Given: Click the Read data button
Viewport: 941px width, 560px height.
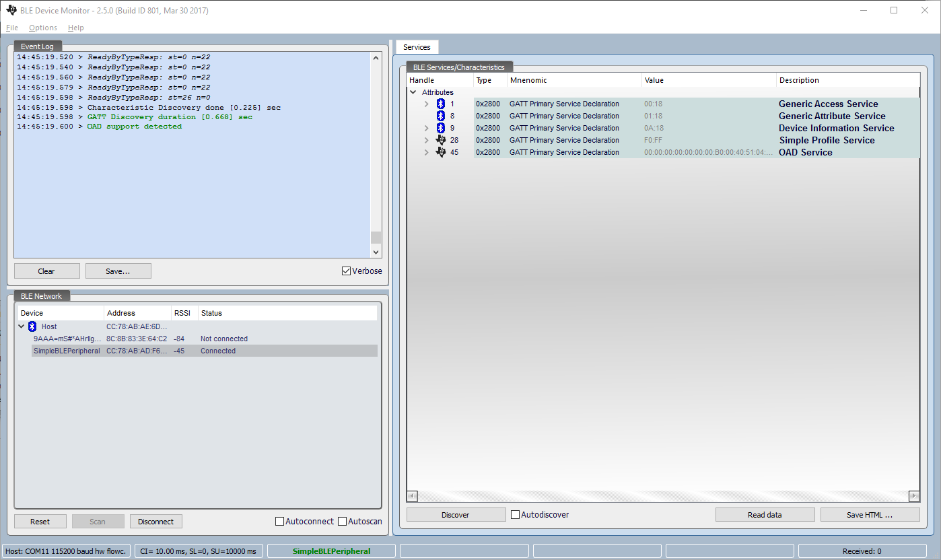Looking at the screenshot, I should click(765, 515).
